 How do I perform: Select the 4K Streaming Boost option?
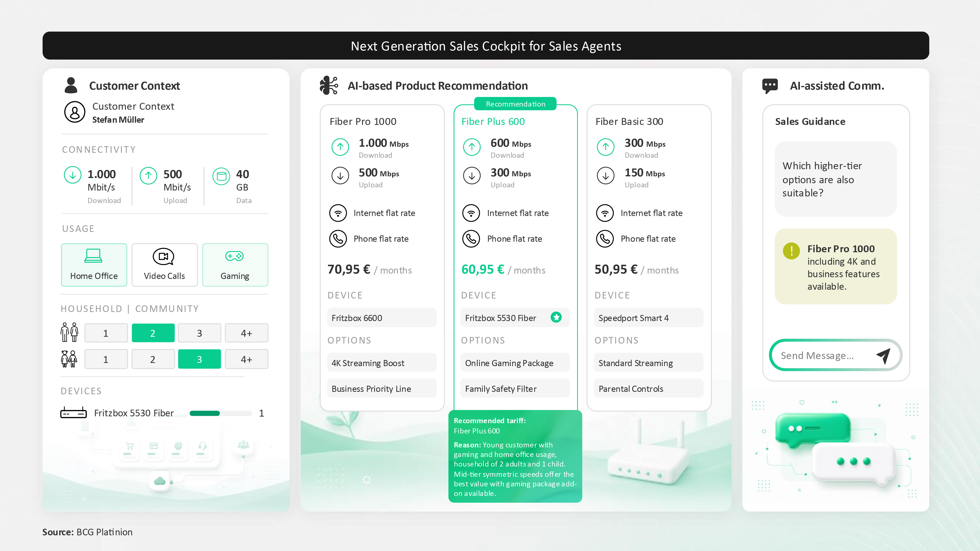(x=382, y=363)
